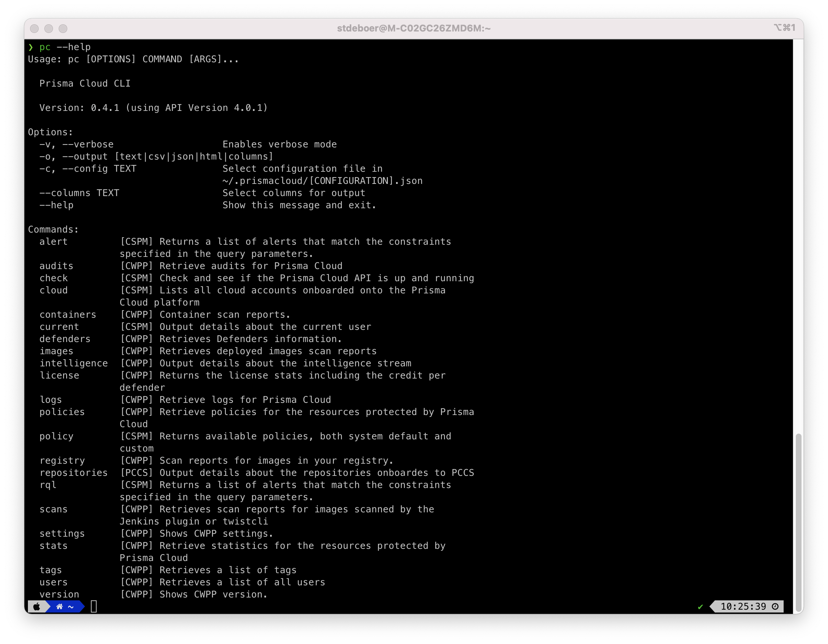Click the Apple logo prompt segment
The height and width of the screenshot is (644, 828).
37,607
